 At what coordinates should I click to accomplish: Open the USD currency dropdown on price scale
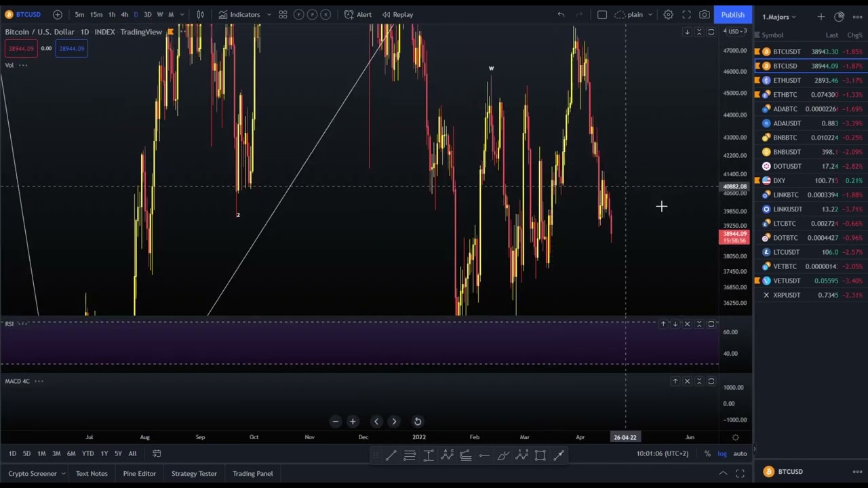coord(735,31)
